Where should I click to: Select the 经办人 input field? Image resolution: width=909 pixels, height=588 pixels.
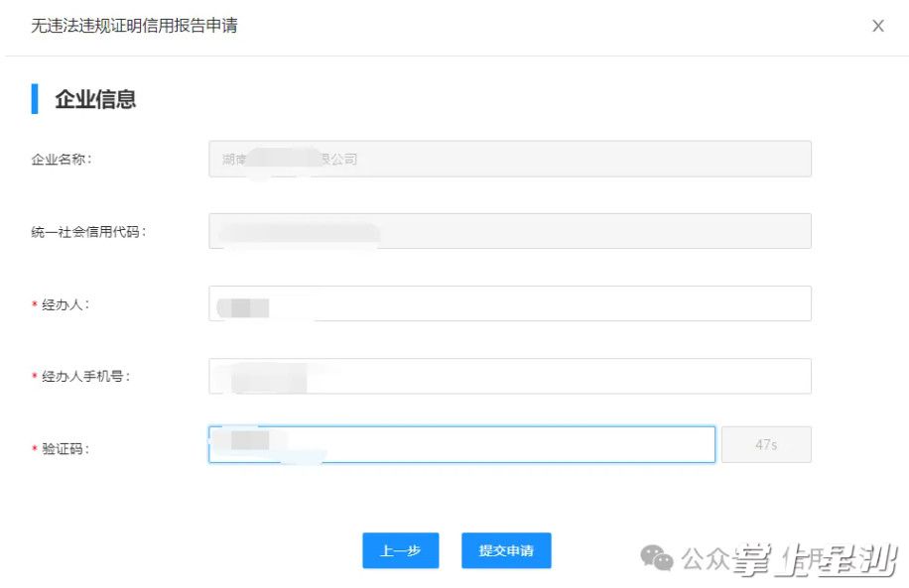(x=509, y=303)
